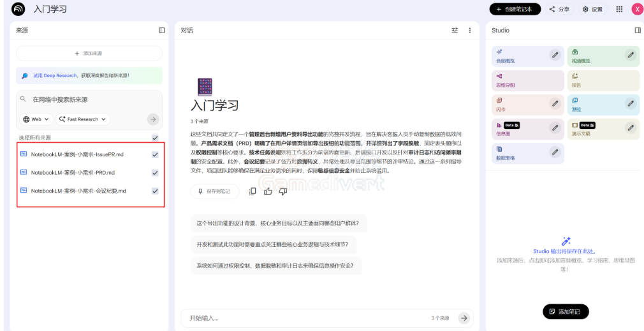Screen dimensions: 644x331
Task: Send chat message arrow button
Action: click(x=464, y=318)
